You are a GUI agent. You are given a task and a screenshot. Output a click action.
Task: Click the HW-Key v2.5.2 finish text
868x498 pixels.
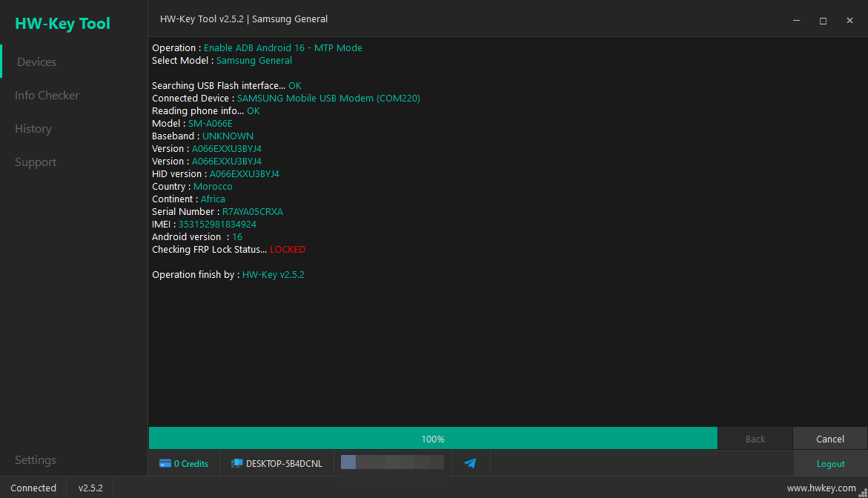click(x=273, y=274)
